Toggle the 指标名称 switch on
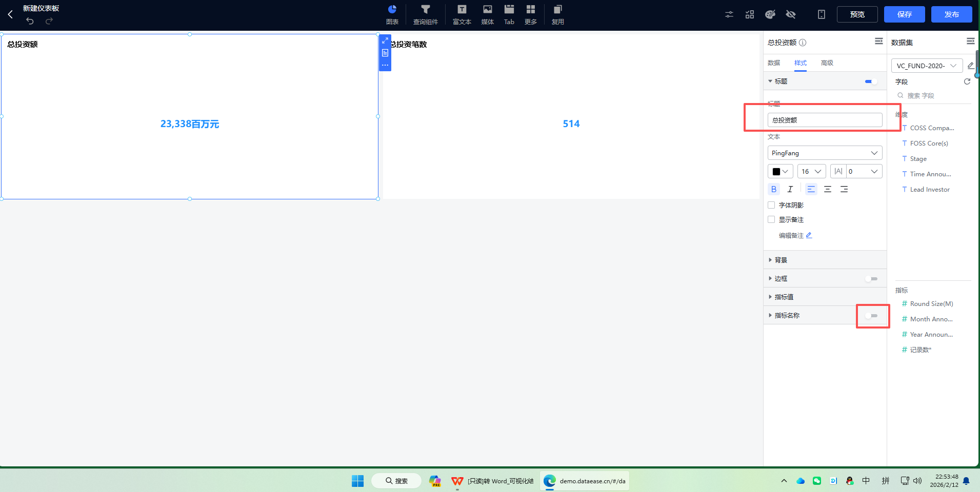Image resolution: width=980 pixels, height=492 pixels. point(871,316)
